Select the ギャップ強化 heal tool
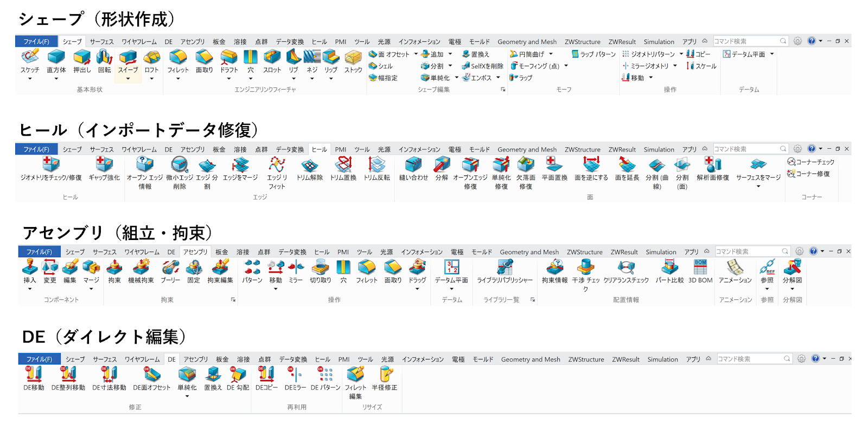 [104, 165]
